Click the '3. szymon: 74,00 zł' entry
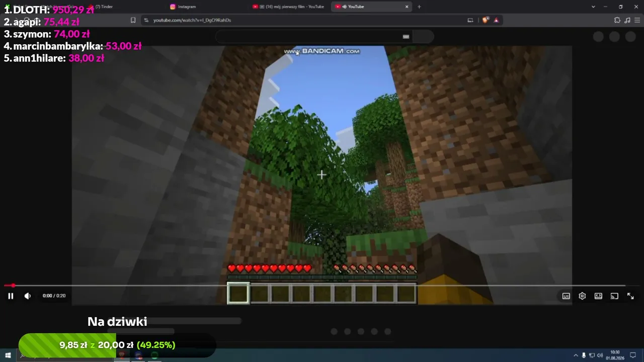Image resolution: width=644 pixels, height=362 pixels. click(47, 34)
